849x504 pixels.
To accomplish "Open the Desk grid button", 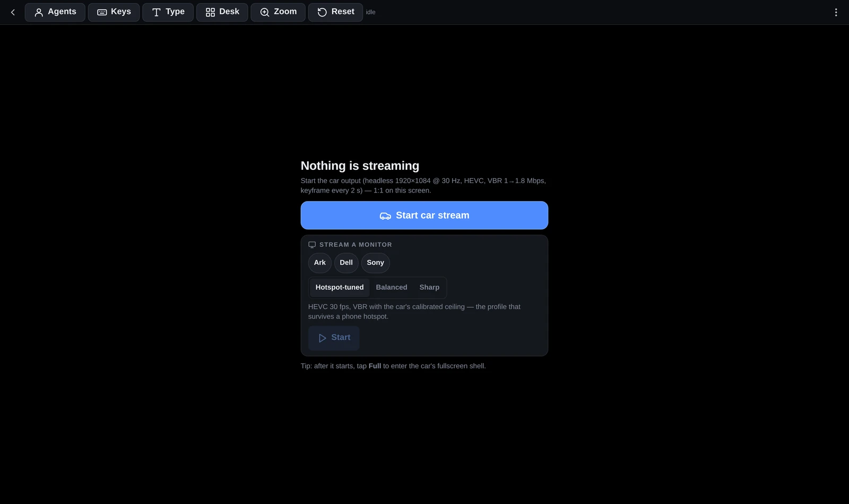I will click(222, 12).
